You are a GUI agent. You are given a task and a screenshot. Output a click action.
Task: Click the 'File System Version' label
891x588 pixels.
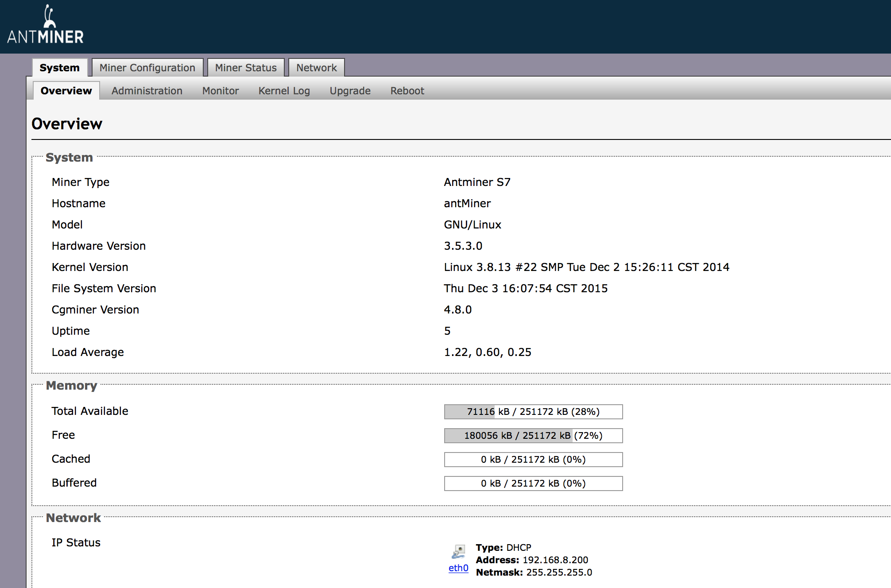pos(104,289)
